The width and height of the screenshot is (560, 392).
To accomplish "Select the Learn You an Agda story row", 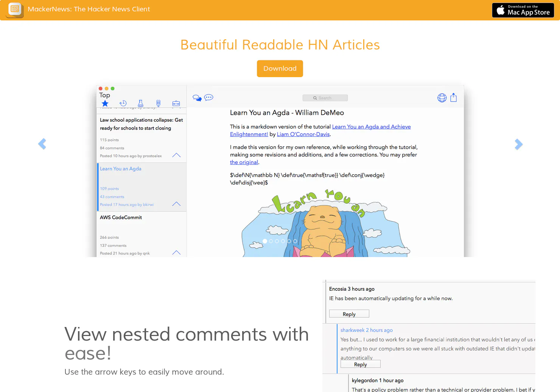I will coord(142,187).
